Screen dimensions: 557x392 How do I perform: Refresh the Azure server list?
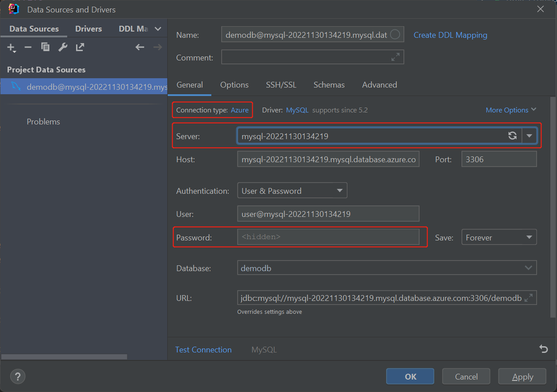click(513, 136)
